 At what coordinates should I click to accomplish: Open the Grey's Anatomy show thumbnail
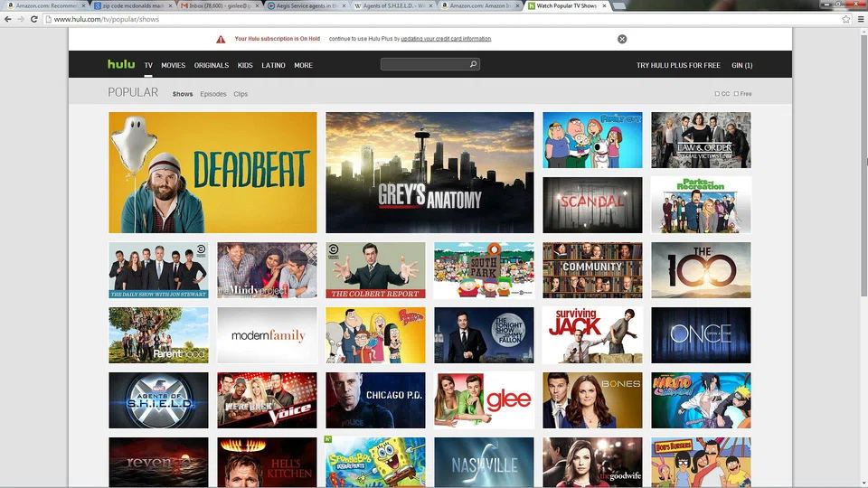click(x=429, y=173)
